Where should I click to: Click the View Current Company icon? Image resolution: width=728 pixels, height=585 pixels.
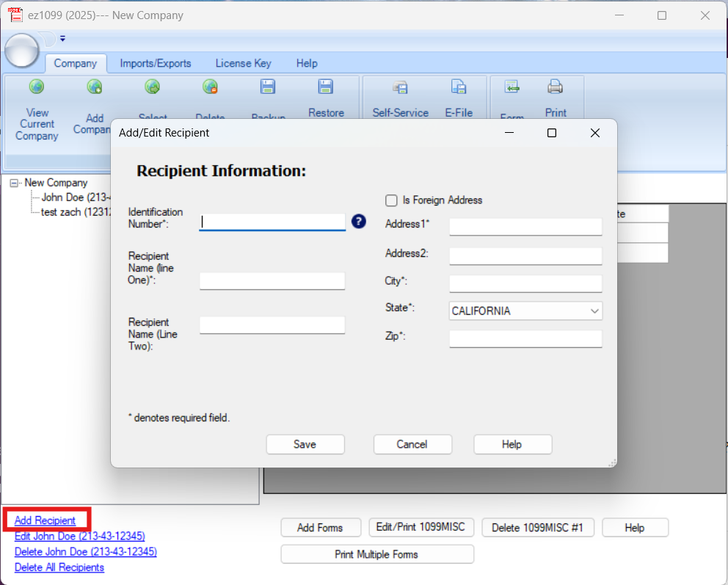pos(36,87)
